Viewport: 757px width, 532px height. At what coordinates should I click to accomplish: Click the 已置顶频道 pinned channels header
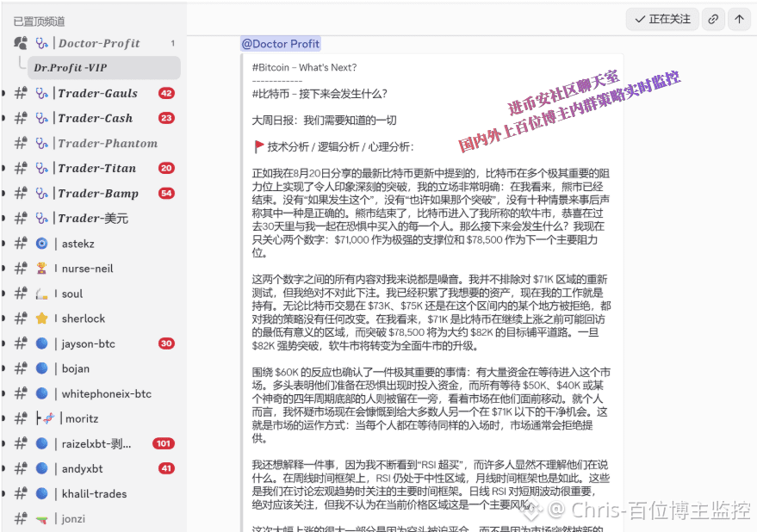coord(39,22)
